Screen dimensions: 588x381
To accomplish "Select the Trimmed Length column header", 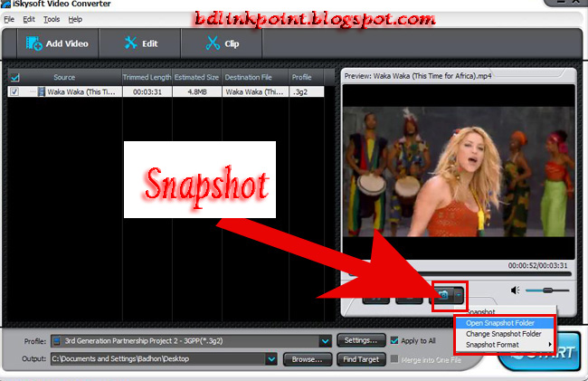I will [147, 77].
